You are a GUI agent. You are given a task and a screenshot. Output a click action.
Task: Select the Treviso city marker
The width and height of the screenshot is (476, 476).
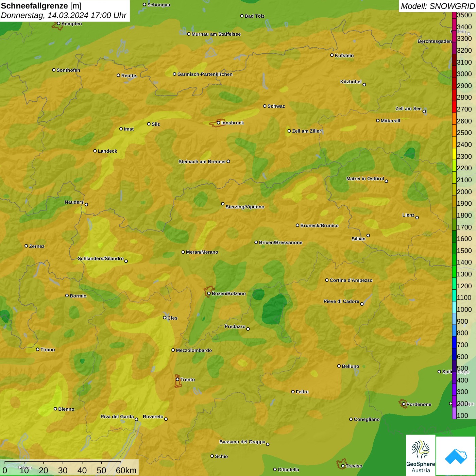pos(343,466)
